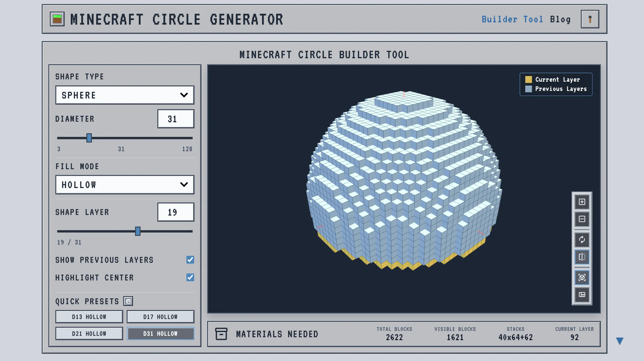The width and height of the screenshot is (644, 361).
Task: Click the Shape Layer slider handle
Action: click(x=138, y=231)
